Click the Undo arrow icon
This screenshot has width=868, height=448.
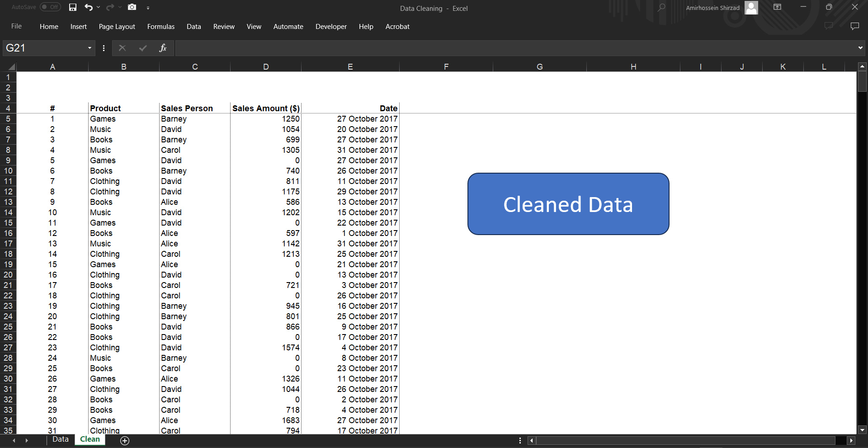point(88,7)
